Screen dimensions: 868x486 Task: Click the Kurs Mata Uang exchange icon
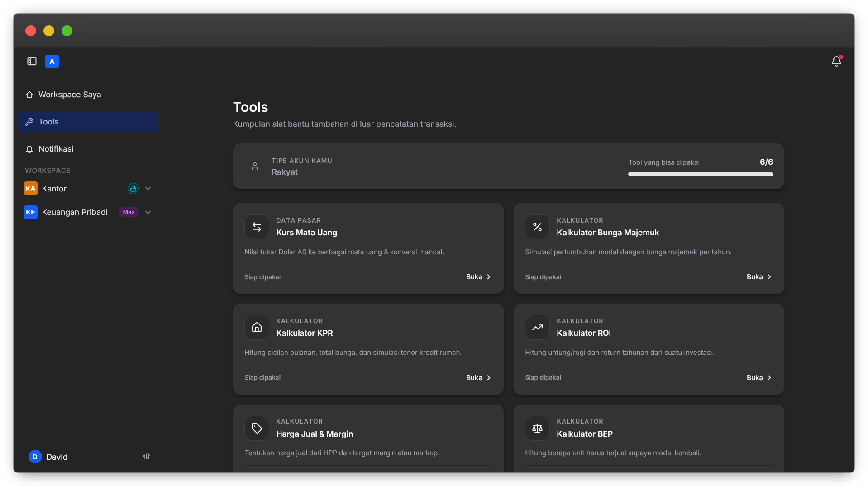(257, 227)
